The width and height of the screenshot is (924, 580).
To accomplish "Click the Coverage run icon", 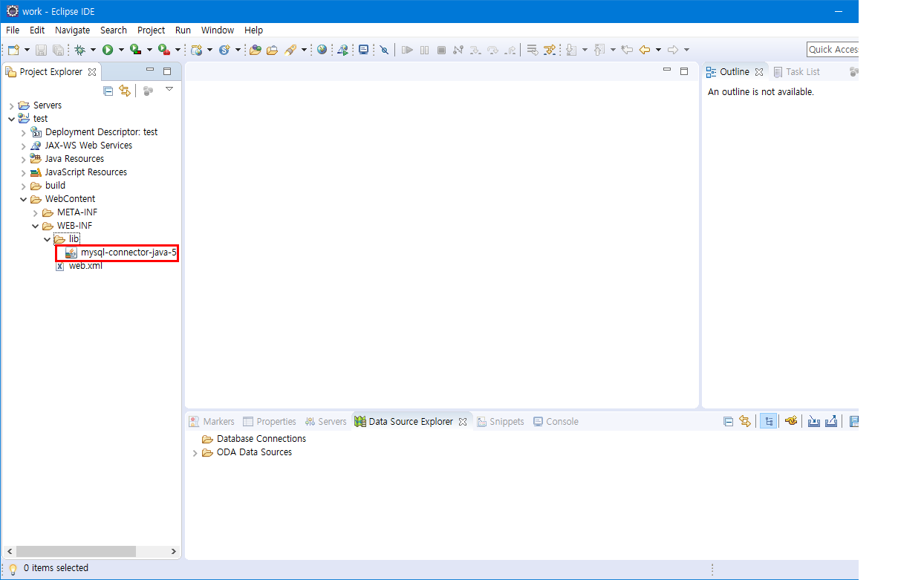I will (135, 50).
